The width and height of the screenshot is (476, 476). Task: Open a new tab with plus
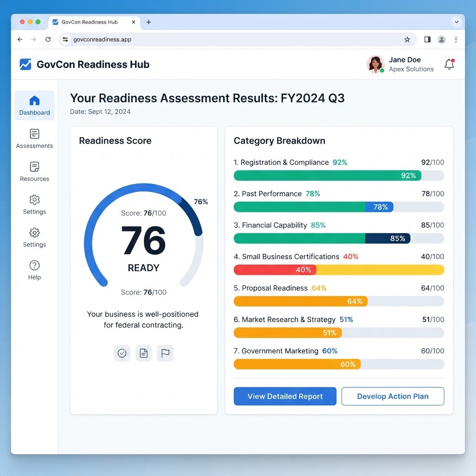click(148, 22)
